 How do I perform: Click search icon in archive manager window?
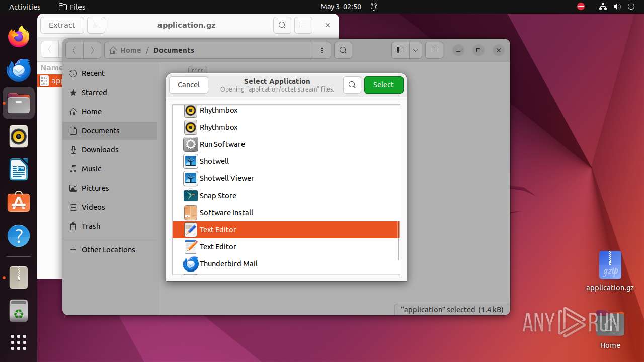click(x=282, y=25)
